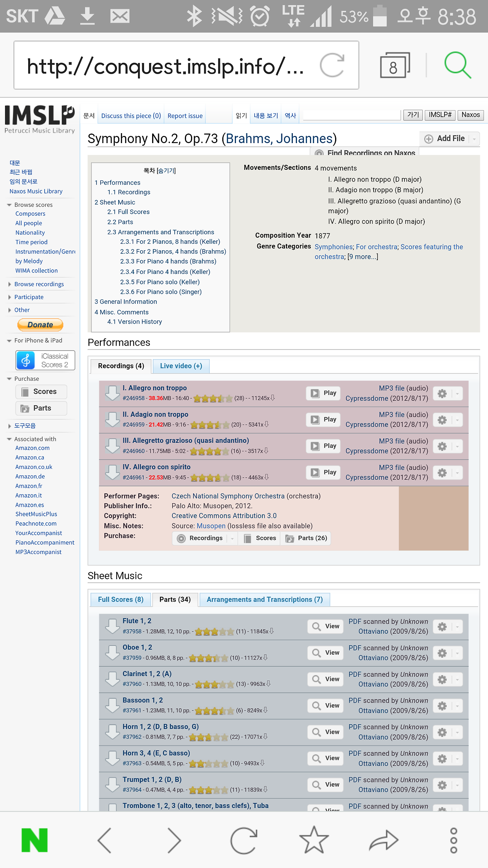Viewport: 488px width, 868px height.
Task: Open the Brahms, Johannes composer link
Action: 279,138
